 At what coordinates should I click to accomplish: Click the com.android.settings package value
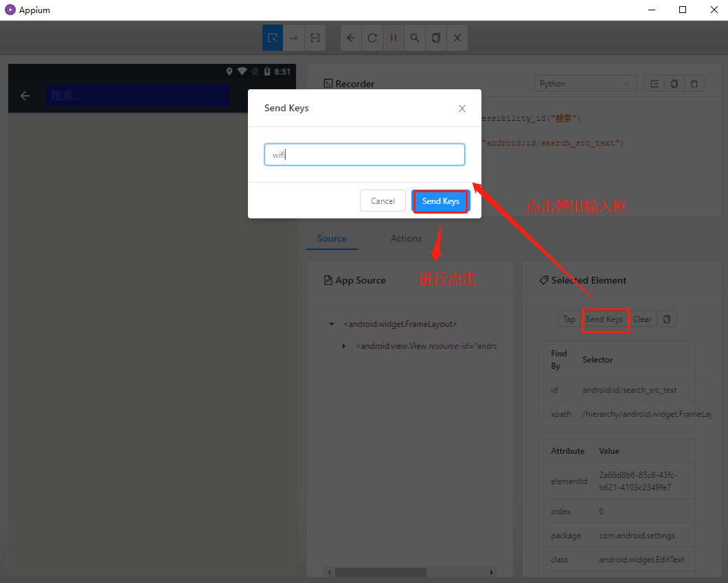(637, 536)
